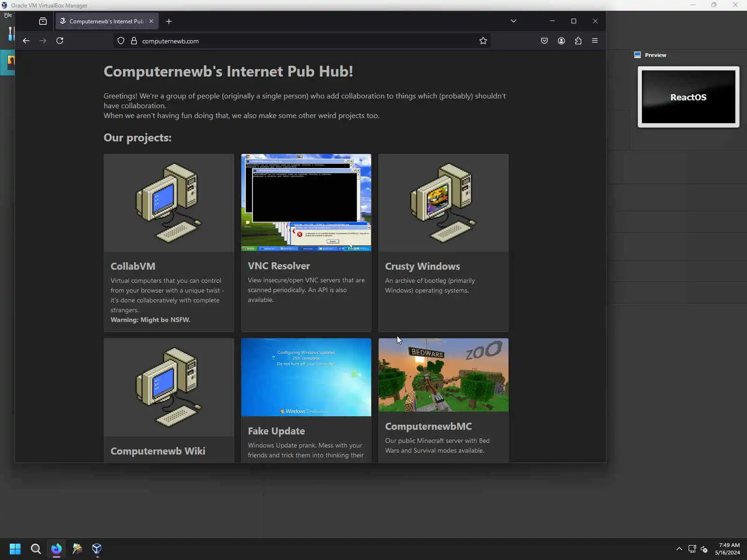Viewport: 747px width, 560px height.
Task: Select the Computernewb's Internet Pub tab
Action: 107,21
